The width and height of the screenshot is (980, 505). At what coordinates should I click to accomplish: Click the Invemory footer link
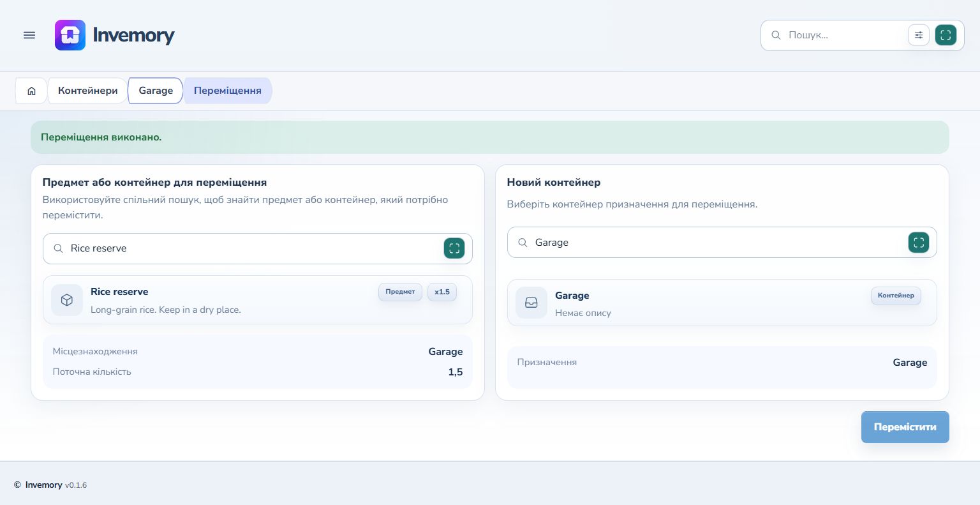[x=43, y=485]
